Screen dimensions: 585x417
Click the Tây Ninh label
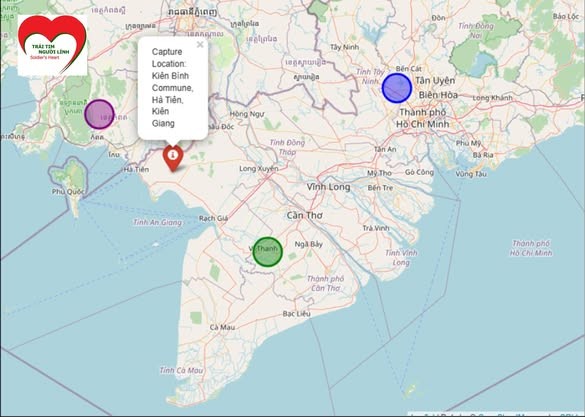coord(344,47)
